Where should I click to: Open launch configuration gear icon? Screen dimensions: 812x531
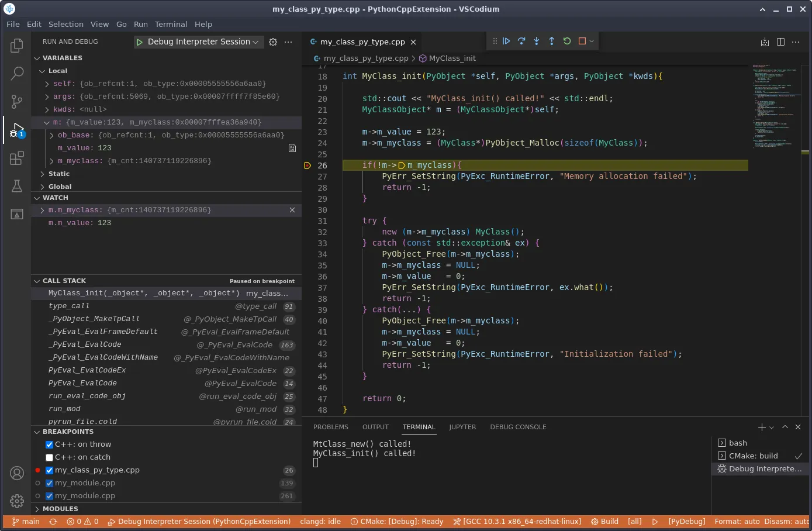(x=273, y=42)
